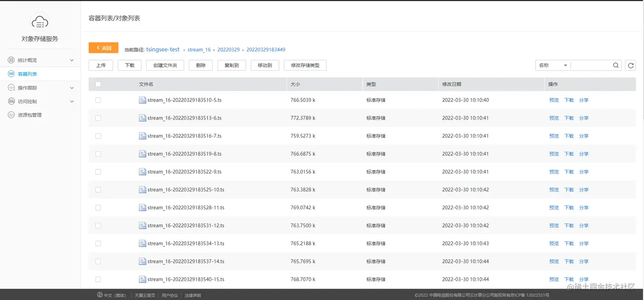
Task: Click the access control sidebar icon
Action: (11, 101)
